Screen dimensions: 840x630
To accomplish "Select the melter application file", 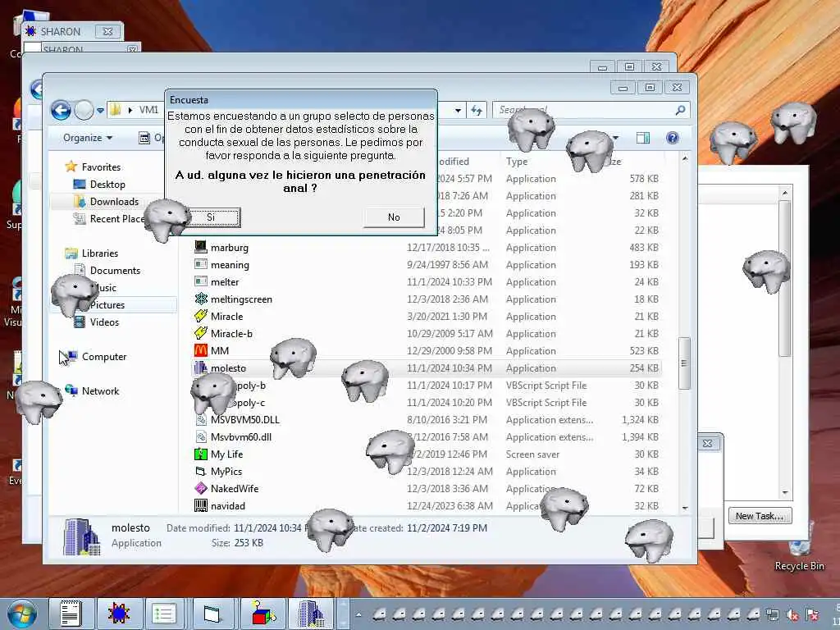I will click(x=225, y=282).
